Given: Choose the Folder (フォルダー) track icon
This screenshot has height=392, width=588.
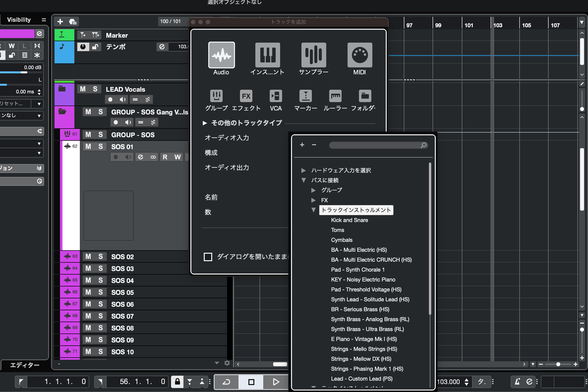Looking at the screenshot, I should click(x=365, y=96).
